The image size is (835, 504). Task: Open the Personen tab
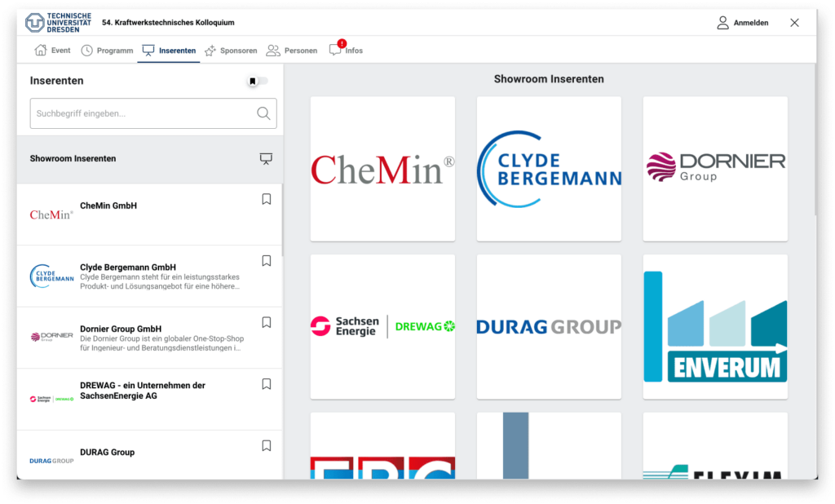pos(292,51)
